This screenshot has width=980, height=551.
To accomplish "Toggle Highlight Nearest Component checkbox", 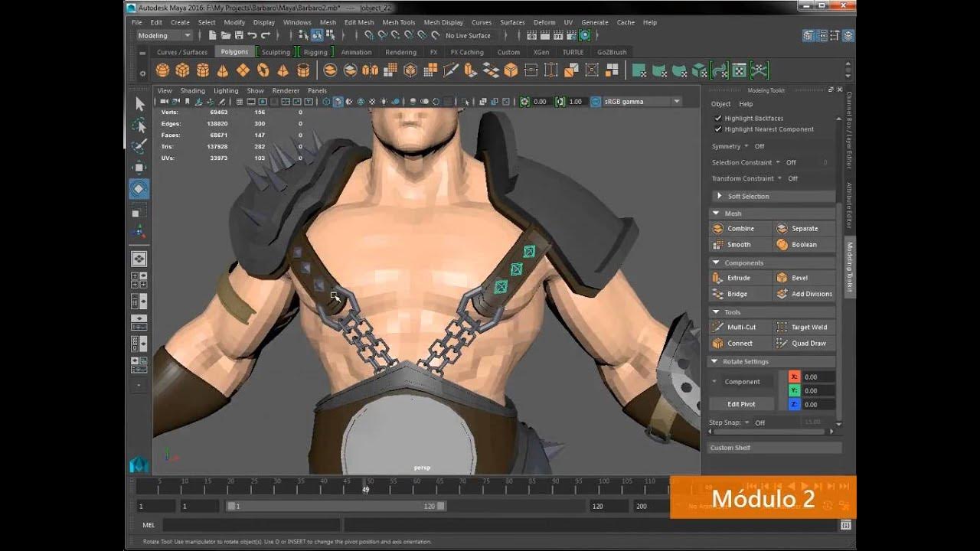I will click(x=718, y=129).
